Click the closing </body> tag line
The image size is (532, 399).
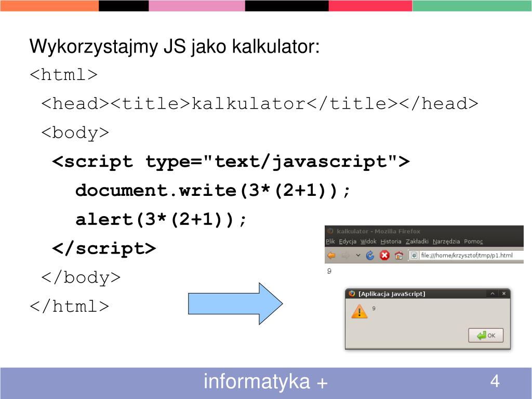[x=81, y=277]
